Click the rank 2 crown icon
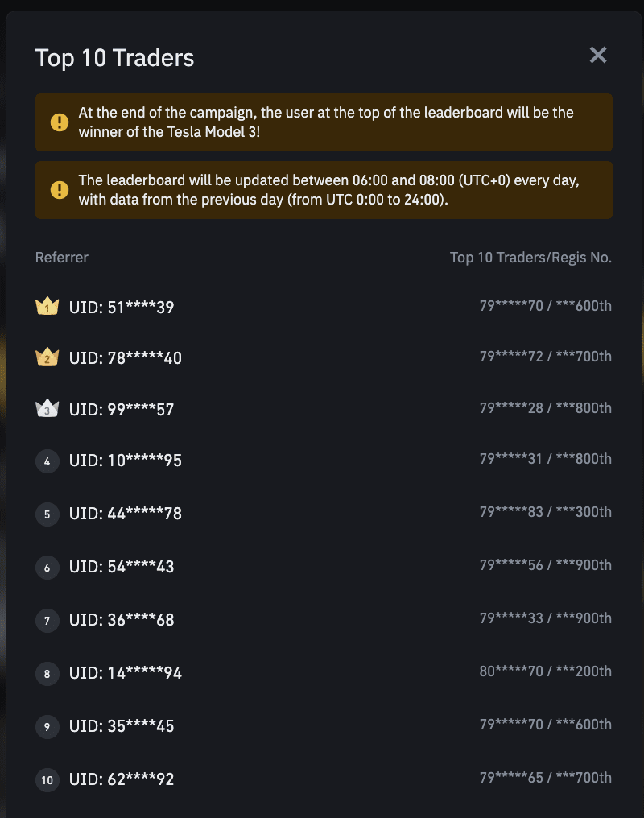Screen dimensions: 644x818 click(47, 357)
